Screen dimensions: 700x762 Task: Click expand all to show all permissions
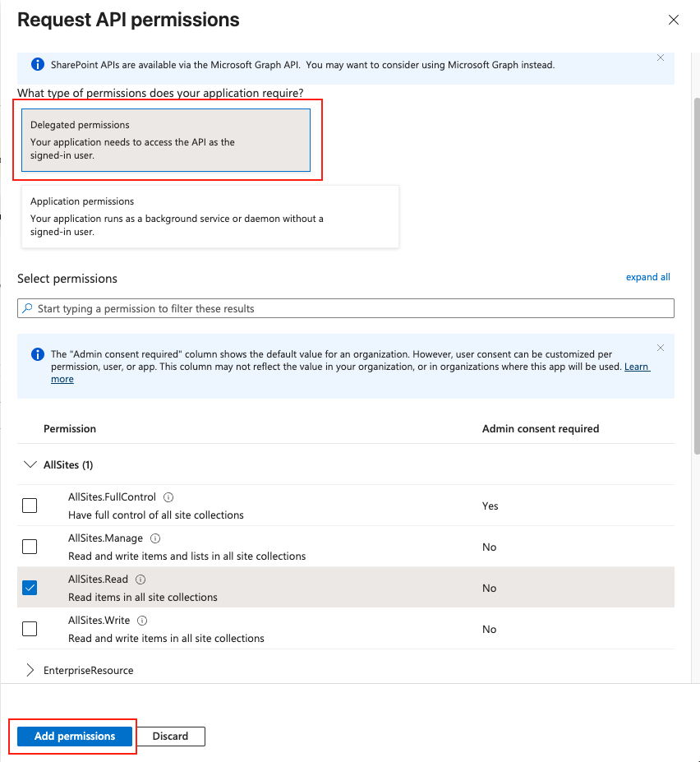pyautogui.click(x=647, y=277)
